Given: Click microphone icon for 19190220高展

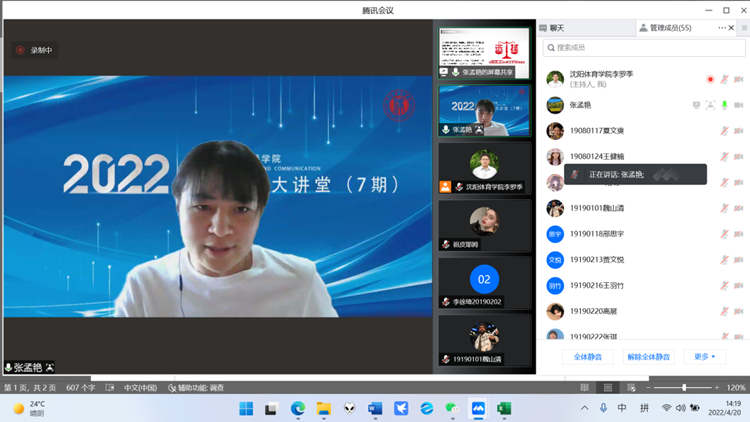Looking at the screenshot, I should point(725,311).
